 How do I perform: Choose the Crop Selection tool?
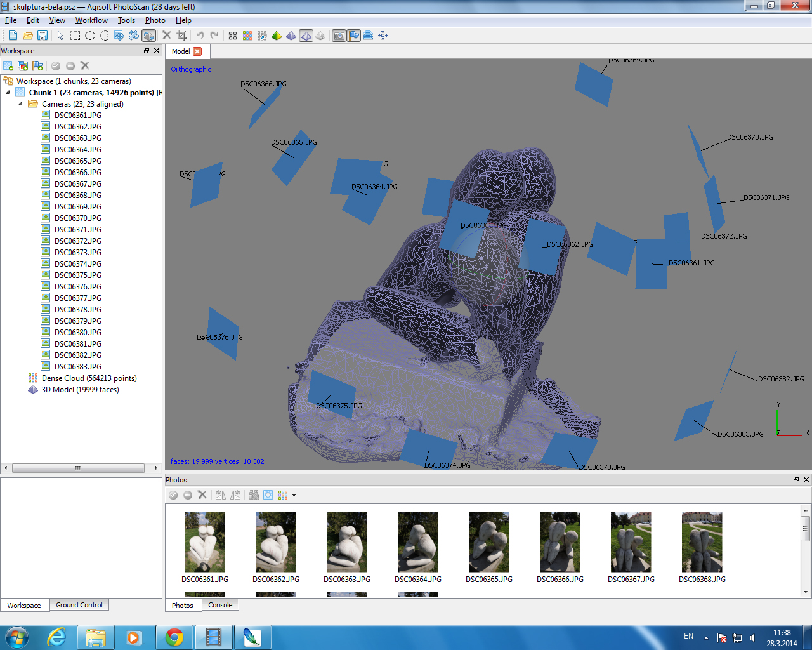pyautogui.click(x=182, y=36)
